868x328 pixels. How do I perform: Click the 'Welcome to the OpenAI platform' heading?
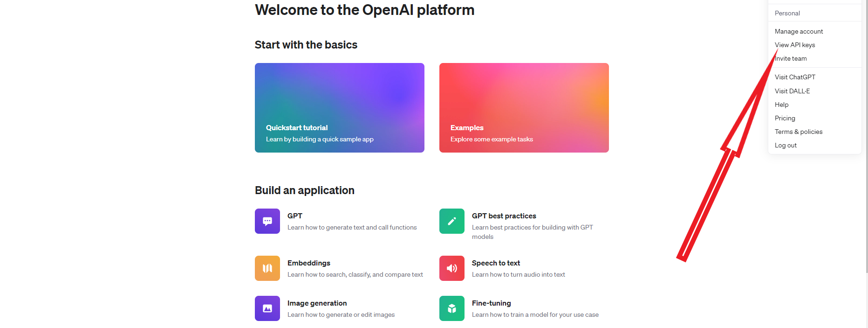point(364,10)
